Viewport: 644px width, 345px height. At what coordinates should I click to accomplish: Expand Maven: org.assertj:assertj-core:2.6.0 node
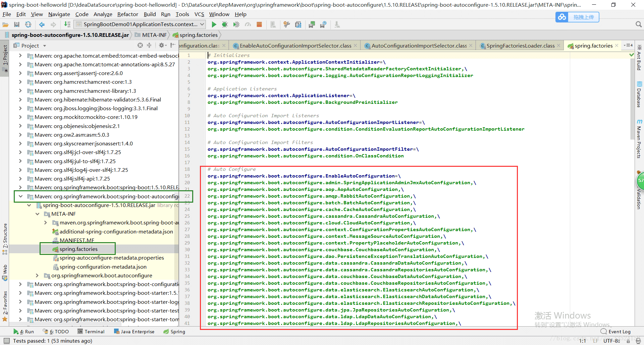pos(20,73)
